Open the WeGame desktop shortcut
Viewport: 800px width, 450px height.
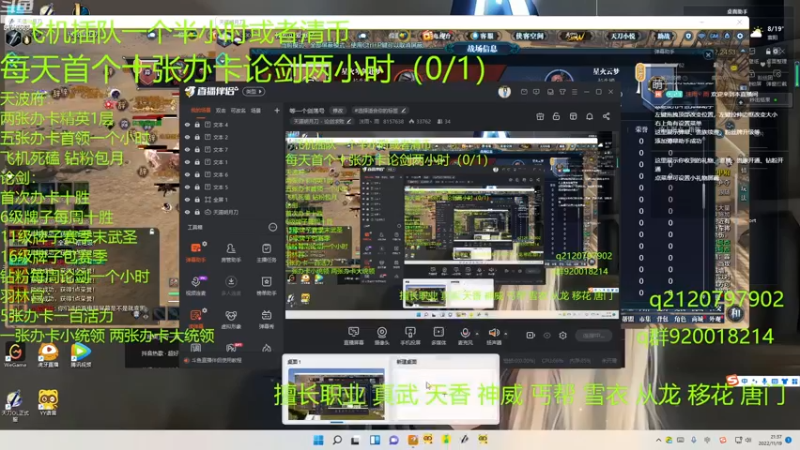tap(15, 355)
